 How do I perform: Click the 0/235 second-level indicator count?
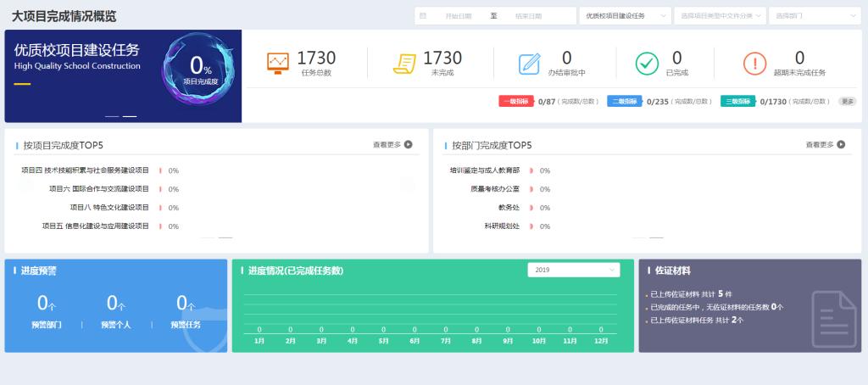tap(658, 102)
